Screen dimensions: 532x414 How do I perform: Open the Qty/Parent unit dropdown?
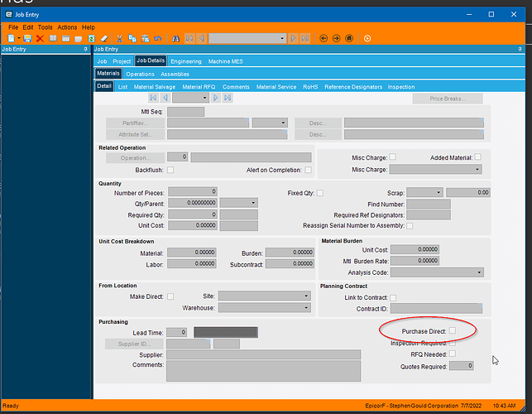point(253,203)
